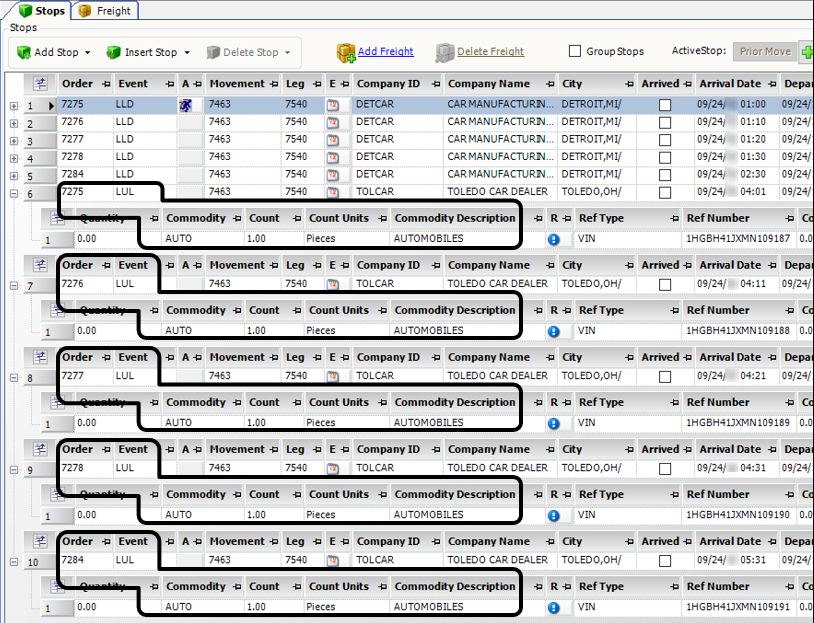
Task: Open column chooser icon for stop 8 grid
Action: pyautogui.click(x=40, y=357)
